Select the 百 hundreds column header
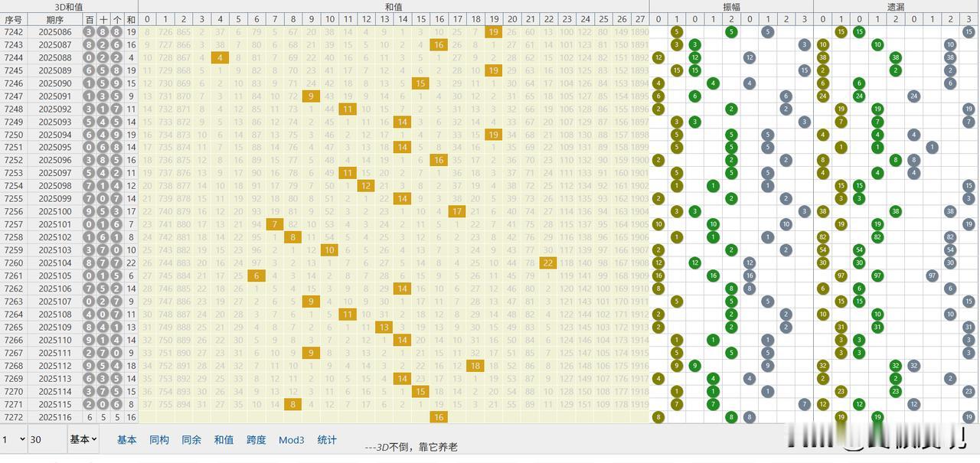Screen dimensions: 980x463 [x=90, y=19]
